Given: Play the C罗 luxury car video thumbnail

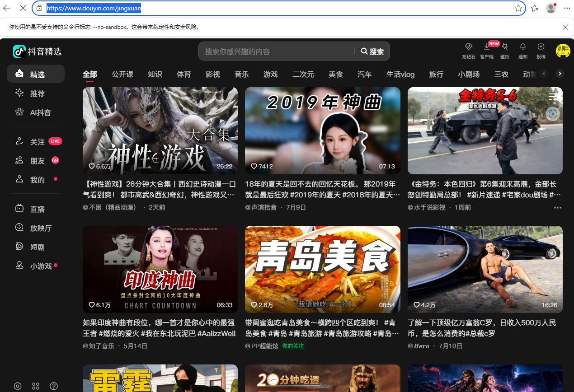Looking at the screenshot, I should [x=485, y=269].
